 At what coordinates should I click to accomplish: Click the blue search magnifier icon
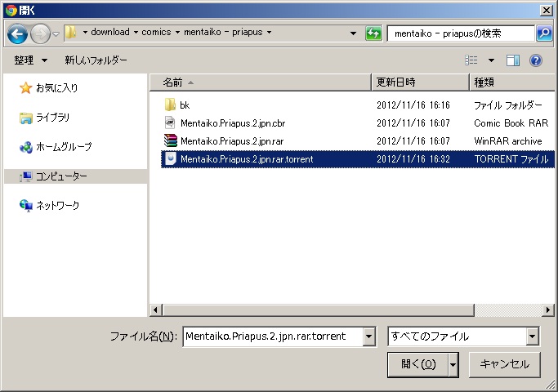point(544,33)
